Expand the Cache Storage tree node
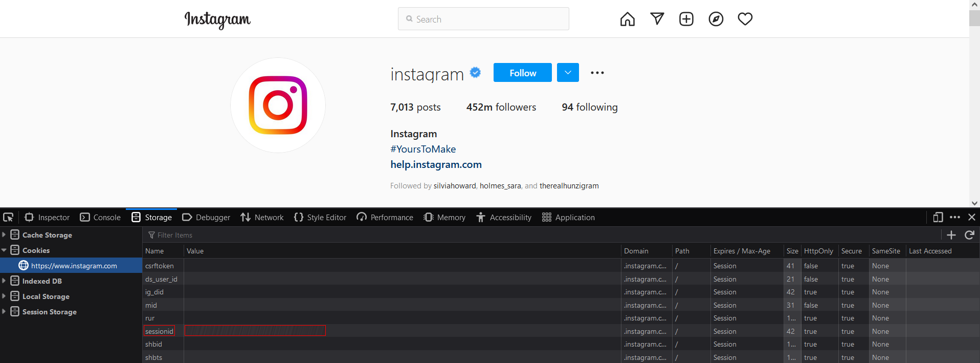This screenshot has height=363, width=980. tap(4, 235)
